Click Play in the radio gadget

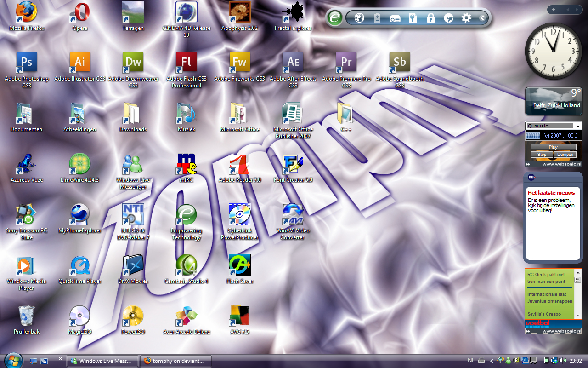click(553, 147)
